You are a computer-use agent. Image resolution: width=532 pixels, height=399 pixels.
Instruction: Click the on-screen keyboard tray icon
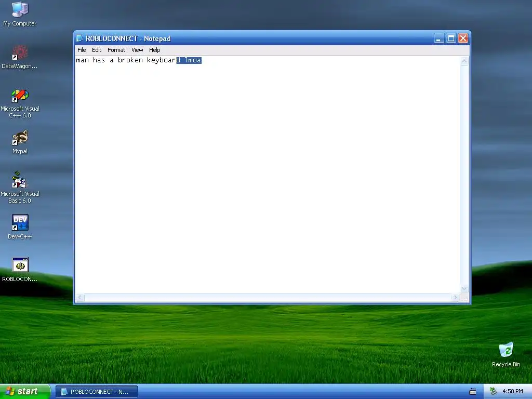pos(473,392)
